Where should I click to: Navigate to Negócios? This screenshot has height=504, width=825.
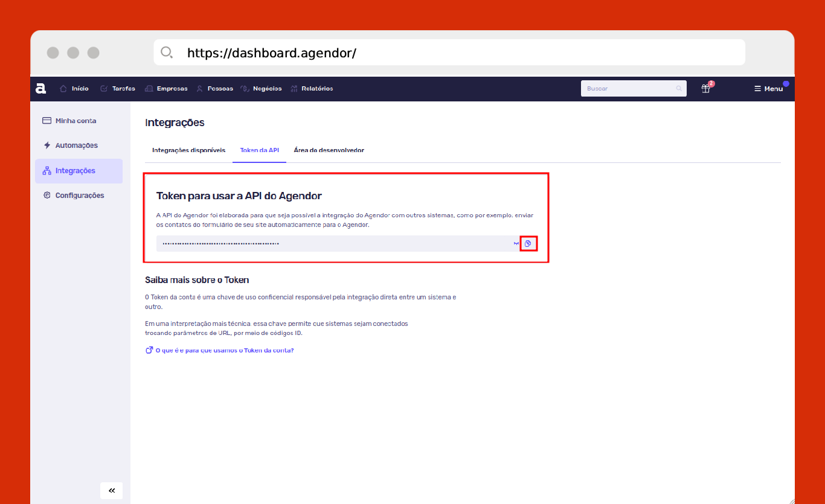coord(262,89)
